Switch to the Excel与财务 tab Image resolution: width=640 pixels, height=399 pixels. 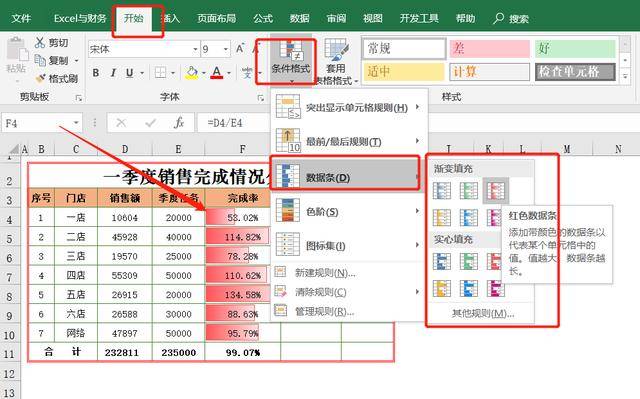coord(80,18)
